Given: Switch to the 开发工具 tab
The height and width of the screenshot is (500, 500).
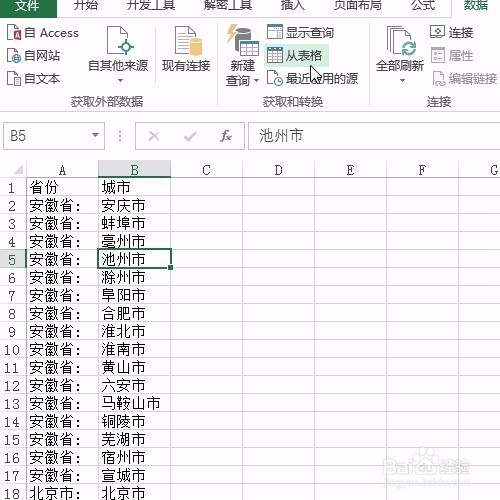Looking at the screenshot, I should (151, 6).
